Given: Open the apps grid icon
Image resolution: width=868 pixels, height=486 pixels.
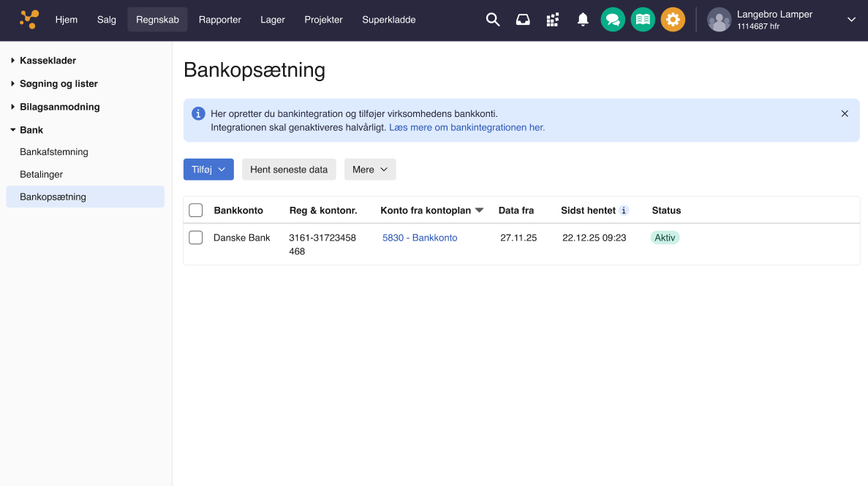Looking at the screenshot, I should tap(552, 20).
